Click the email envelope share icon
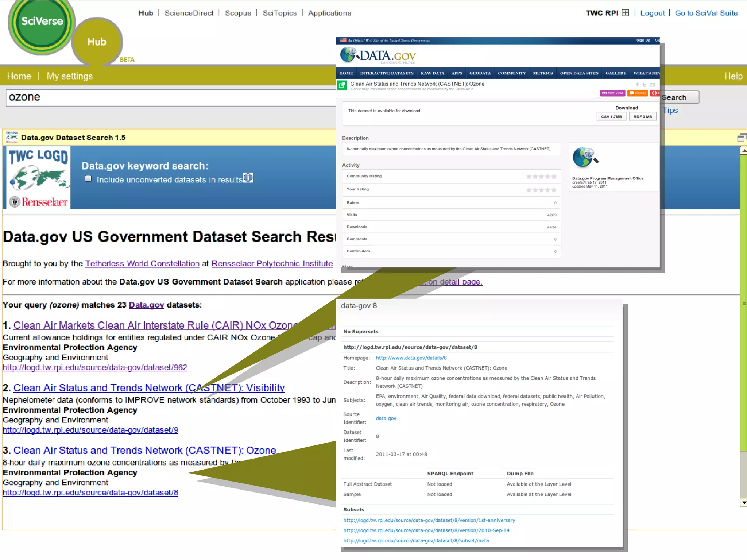 pyautogui.click(x=652, y=85)
